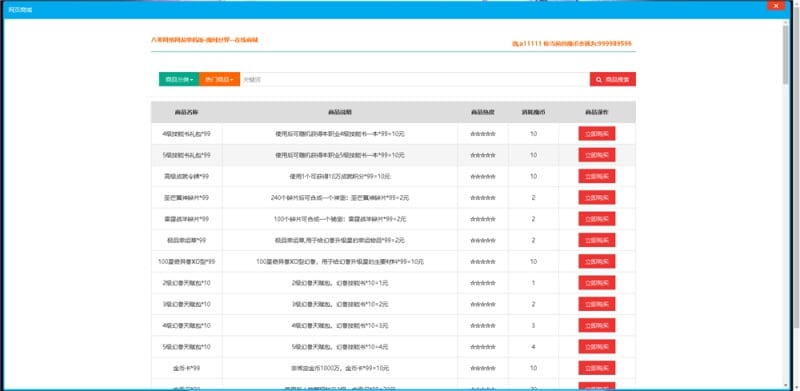Screen dimensions: 800x391
Task: Click the 消耗魔币 column header
Action: pos(533,112)
